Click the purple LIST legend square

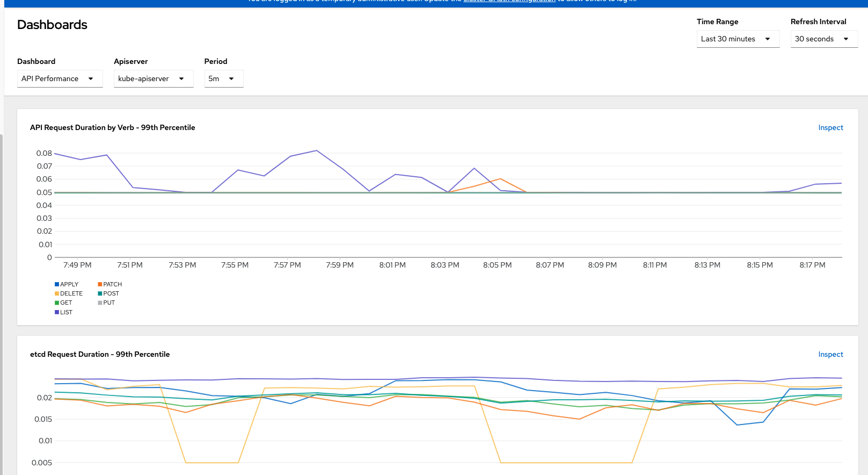pos(57,312)
